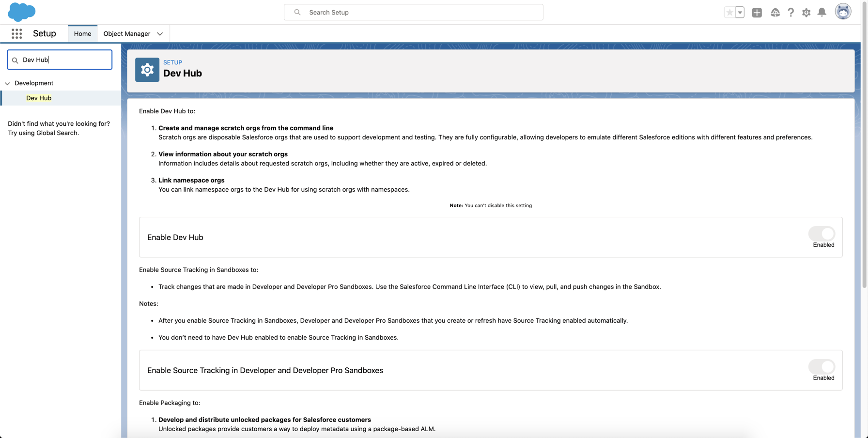
Task: Open the Object Manager tab dropdown chevron
Action: pos(160,34)
